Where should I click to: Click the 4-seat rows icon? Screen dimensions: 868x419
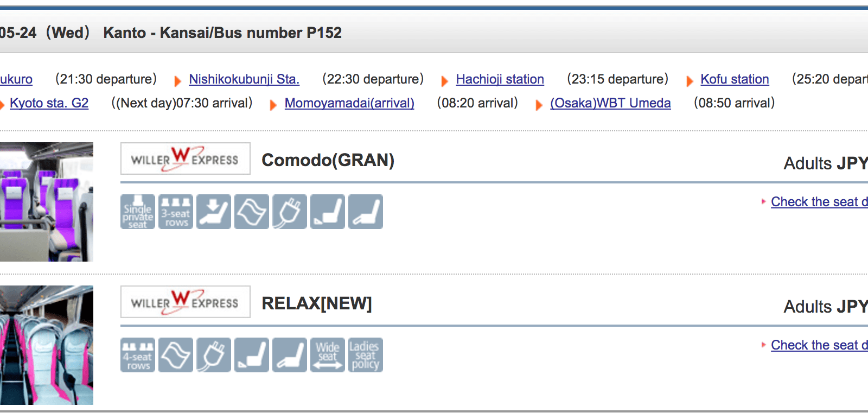138,355
